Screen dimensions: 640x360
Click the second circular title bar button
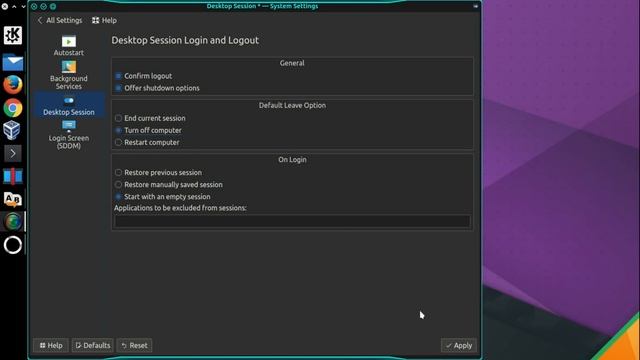point(44,7)
